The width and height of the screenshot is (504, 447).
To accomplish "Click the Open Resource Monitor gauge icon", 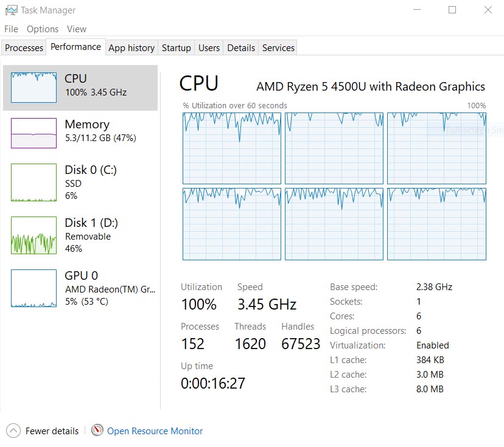I will pyautogui.click(x=97, y=430).
